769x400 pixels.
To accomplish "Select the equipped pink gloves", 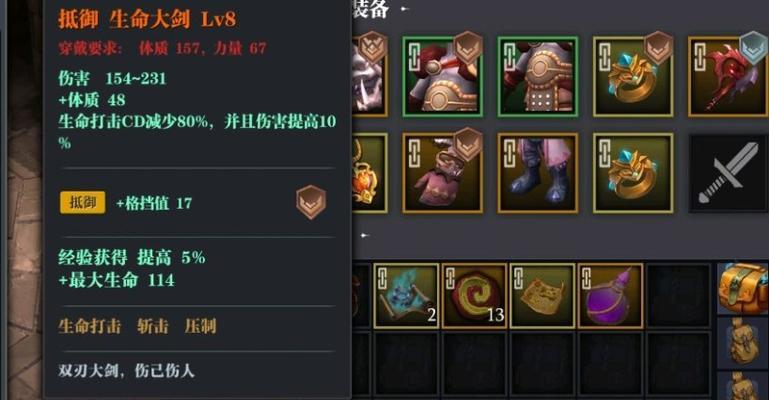I will point(442,173).
